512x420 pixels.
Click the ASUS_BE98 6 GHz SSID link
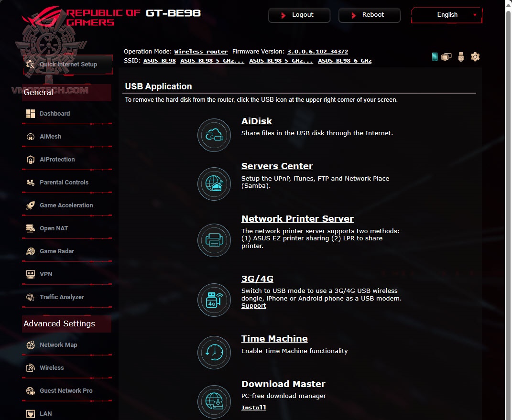point(345,61)
